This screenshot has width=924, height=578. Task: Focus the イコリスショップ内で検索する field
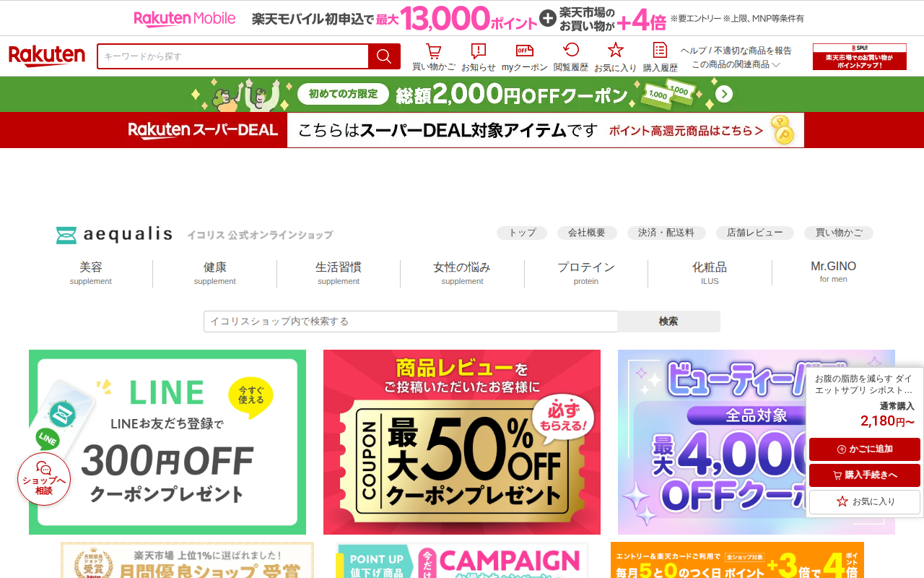411,322
